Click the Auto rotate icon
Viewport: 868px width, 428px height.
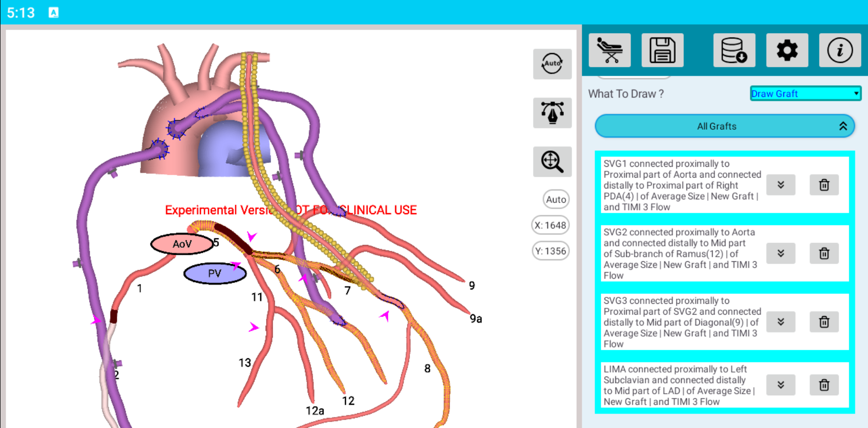pos(552,64)
